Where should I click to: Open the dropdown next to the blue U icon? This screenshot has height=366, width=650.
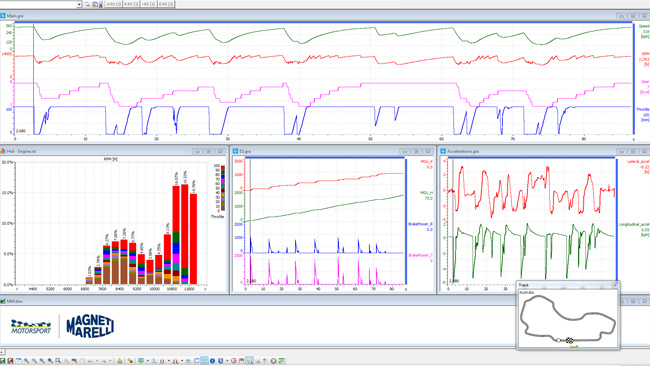pyautogui.click(x=227, y=361)
